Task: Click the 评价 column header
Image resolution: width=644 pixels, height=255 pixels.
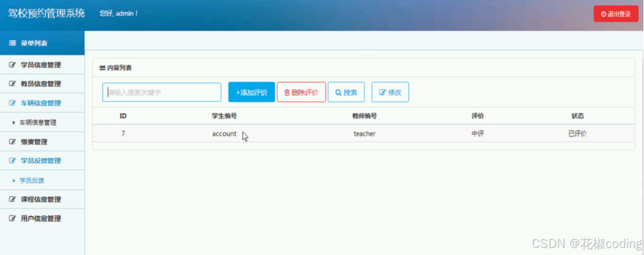Action: tap(477, 116)
